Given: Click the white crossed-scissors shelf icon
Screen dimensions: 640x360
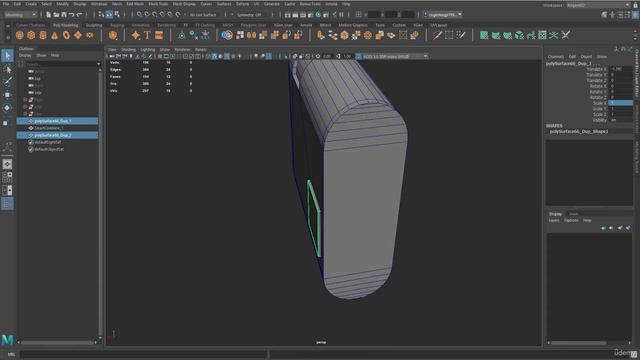Looking at the screenshot, I should coord(566,35).
